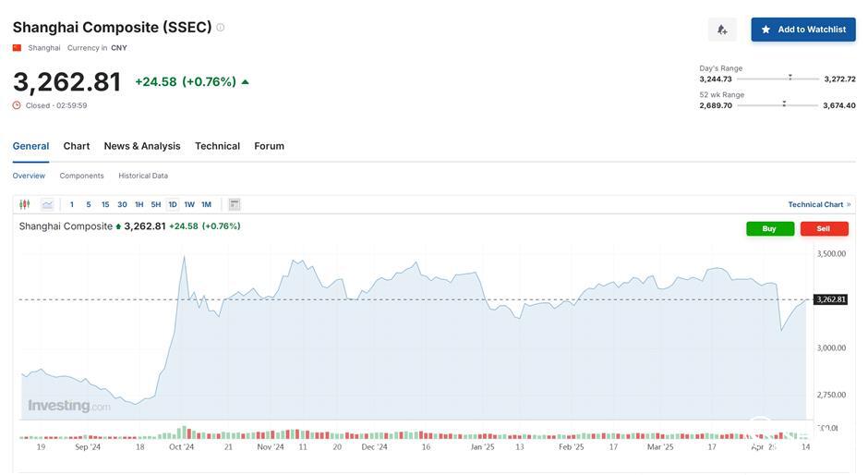Go to Overview sub-tab
Viewport: 868px width, 475px height.
tap(29, 176)
